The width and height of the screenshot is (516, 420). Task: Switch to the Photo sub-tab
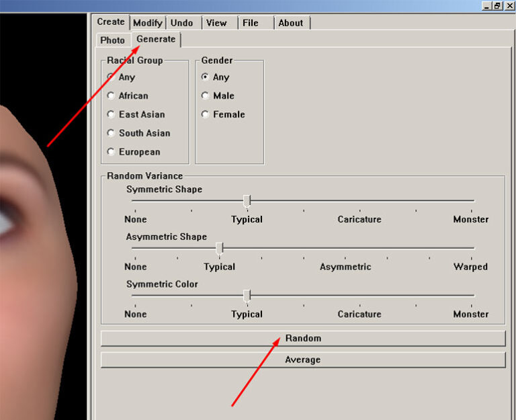tap(113, 40)
